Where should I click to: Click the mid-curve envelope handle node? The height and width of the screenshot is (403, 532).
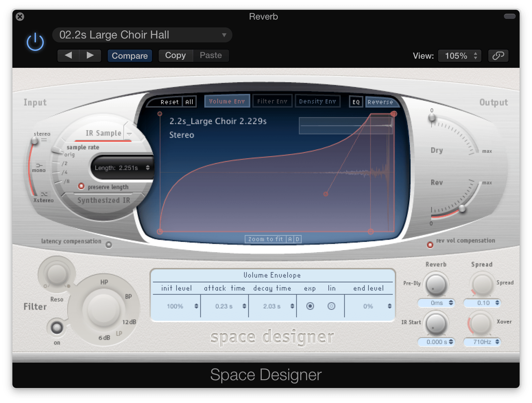pyautogui.click(x=325, y=194)
